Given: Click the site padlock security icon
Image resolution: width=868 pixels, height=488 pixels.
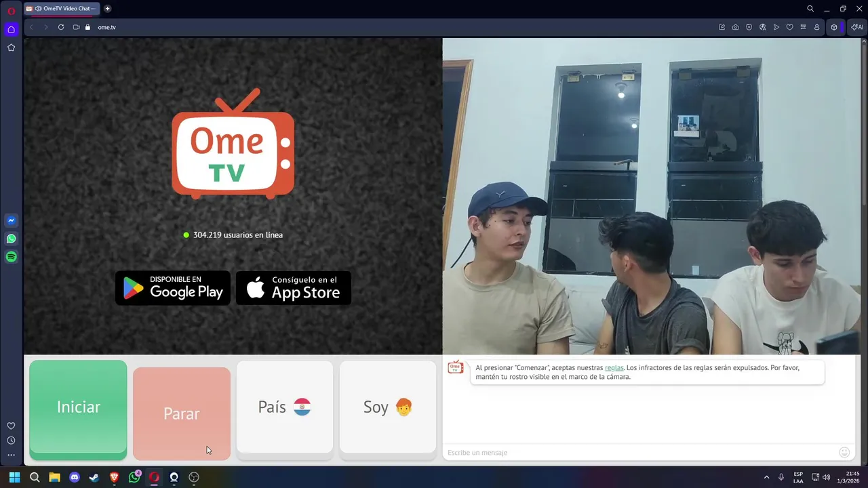Looking at the screenshot, I should [x=87, y=27].
